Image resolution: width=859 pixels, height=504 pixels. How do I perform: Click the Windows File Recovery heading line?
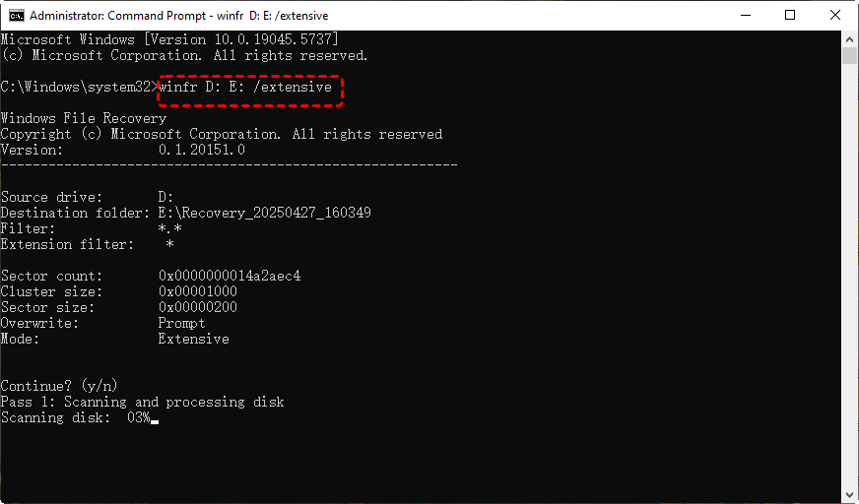click(84, 118)
